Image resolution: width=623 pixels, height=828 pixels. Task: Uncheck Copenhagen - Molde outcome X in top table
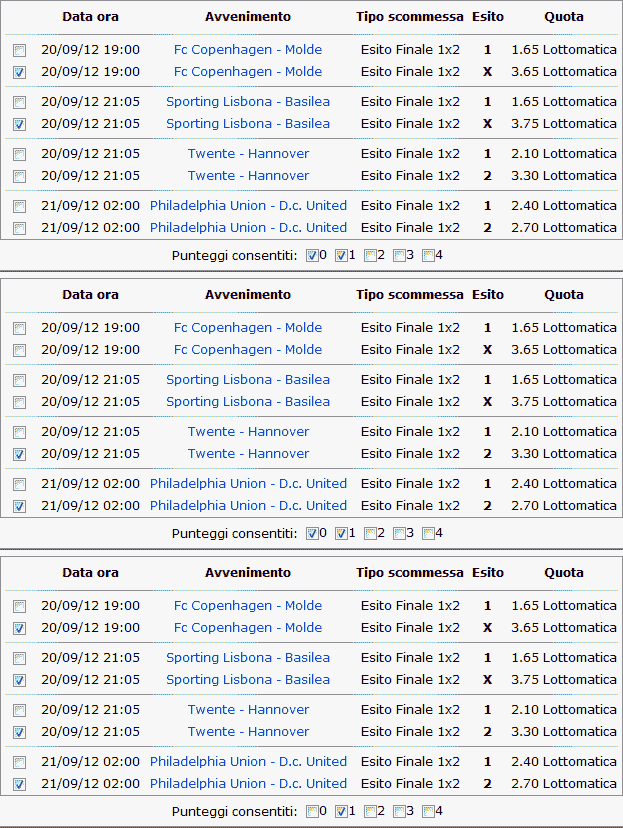tap(20, 72)
